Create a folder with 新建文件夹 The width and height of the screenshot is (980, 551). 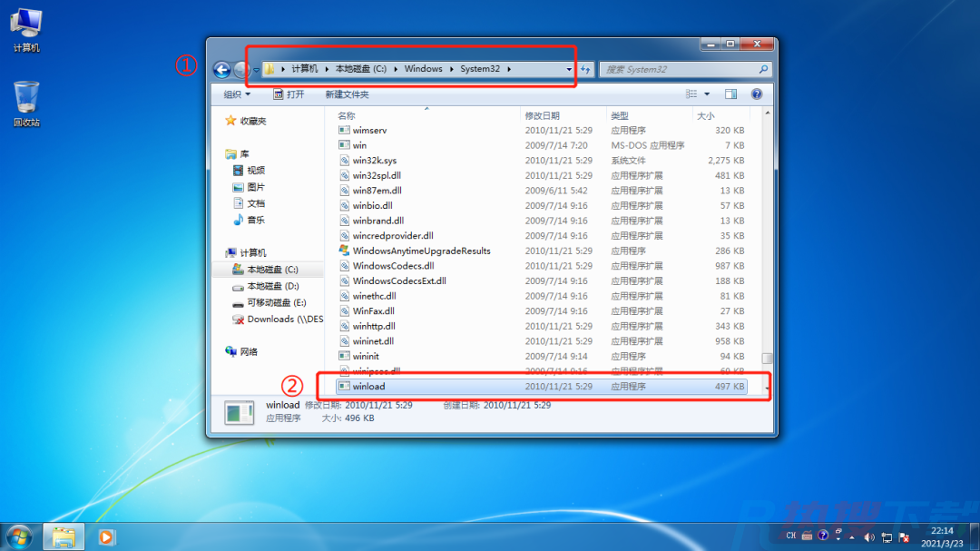point(347,94)
